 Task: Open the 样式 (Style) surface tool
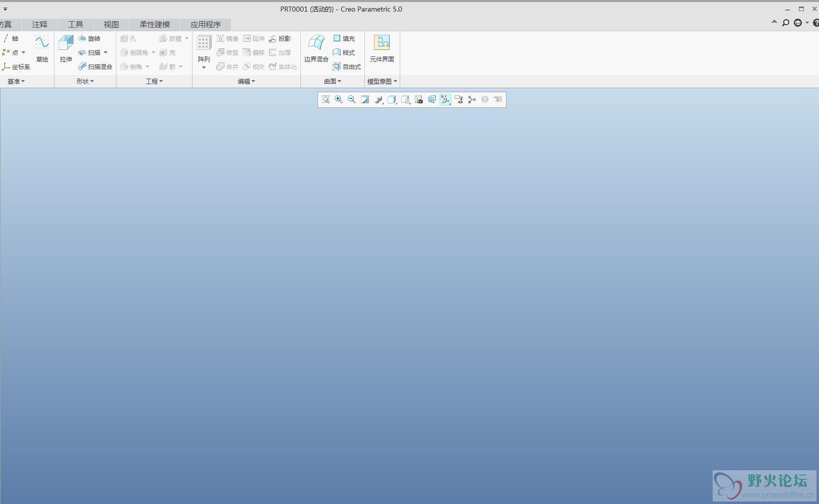tap(344, 52)
